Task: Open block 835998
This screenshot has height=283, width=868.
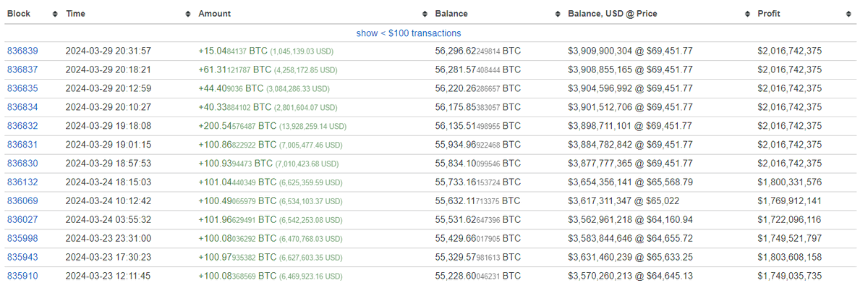Action: (x=22, y=238)
